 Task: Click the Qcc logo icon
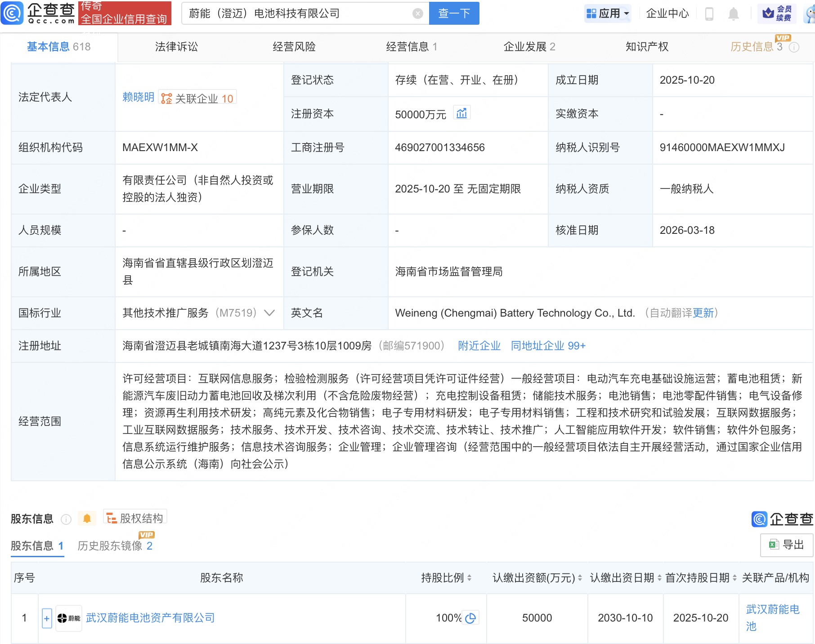[x=12, y=13]
